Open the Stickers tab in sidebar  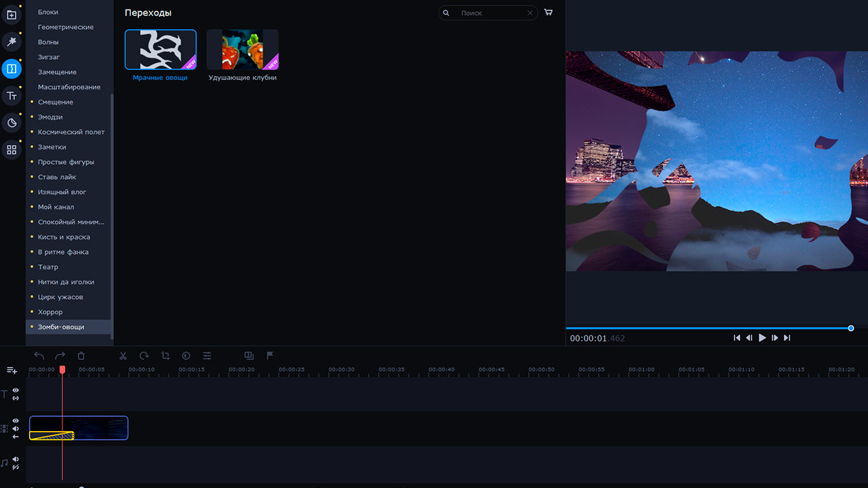click(x=12, y=123)
